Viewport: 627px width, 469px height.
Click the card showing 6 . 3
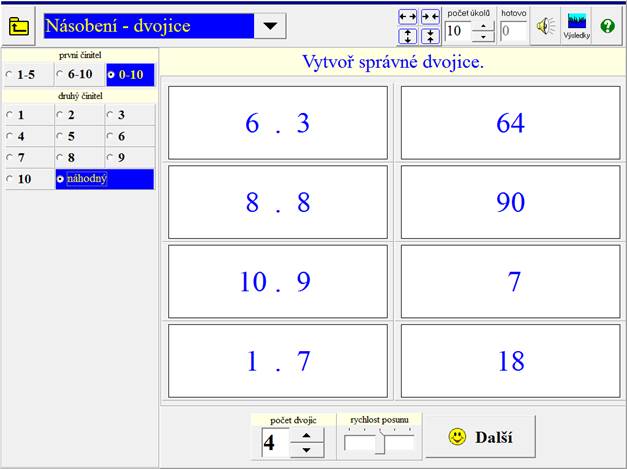pos(278,123)
